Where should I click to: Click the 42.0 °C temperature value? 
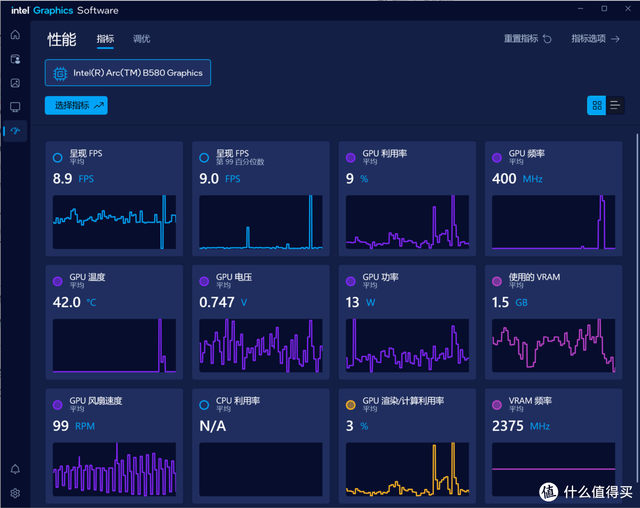pyautogui.click(x=74, y=302)
